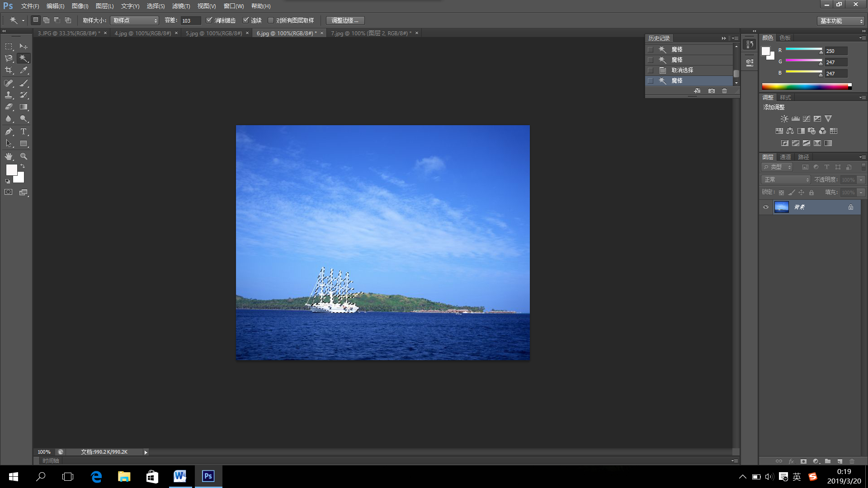Add a Color Balance adjustment
This screenshot has height=488, width=868.
coord(790,131)
